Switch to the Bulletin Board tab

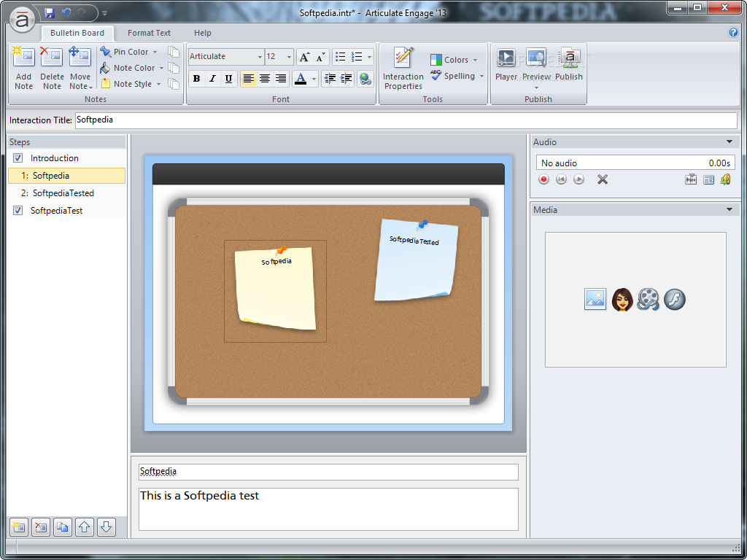(77, 33)
